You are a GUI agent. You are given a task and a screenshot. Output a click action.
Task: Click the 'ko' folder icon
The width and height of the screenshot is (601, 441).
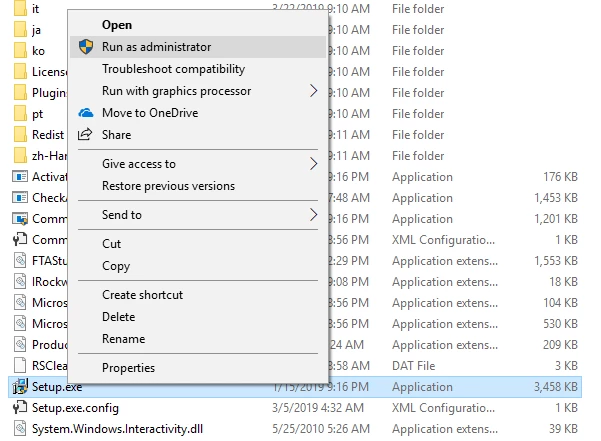pos(20,51)
